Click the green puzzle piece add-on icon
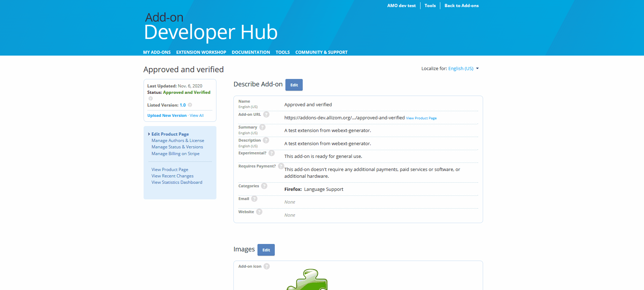This screenshot has width=644, height=290. tap(307, 279)
